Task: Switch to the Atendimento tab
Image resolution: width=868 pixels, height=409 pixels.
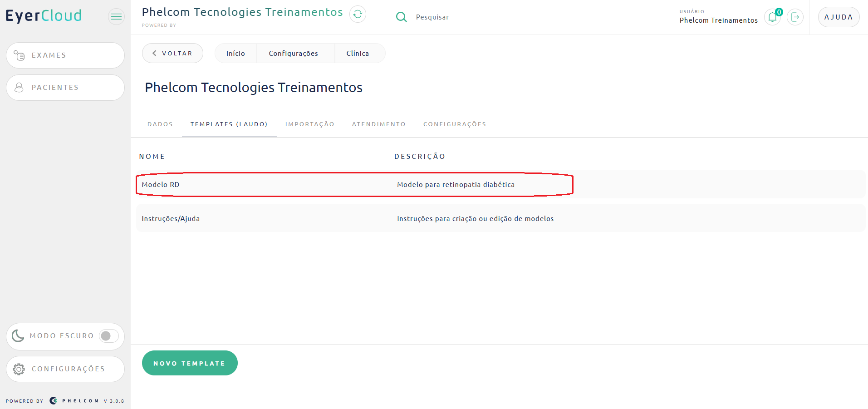Action: (379, 124)
